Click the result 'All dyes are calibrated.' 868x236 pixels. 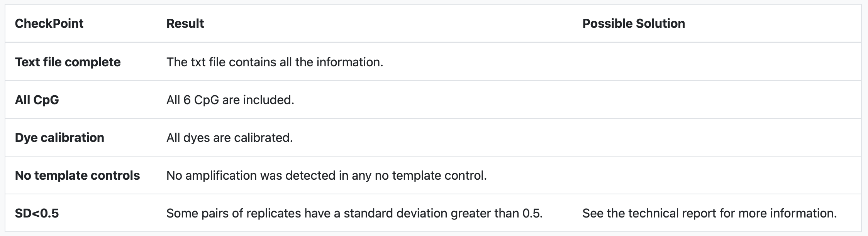229,138
